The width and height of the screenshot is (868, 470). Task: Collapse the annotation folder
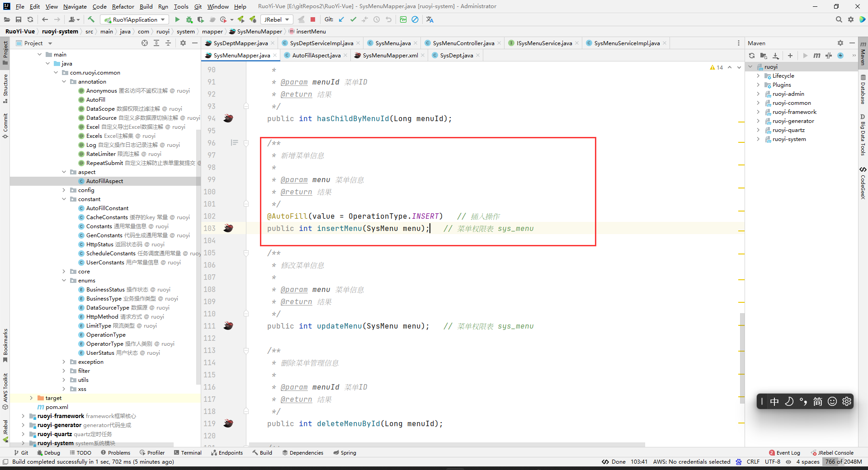64,82
